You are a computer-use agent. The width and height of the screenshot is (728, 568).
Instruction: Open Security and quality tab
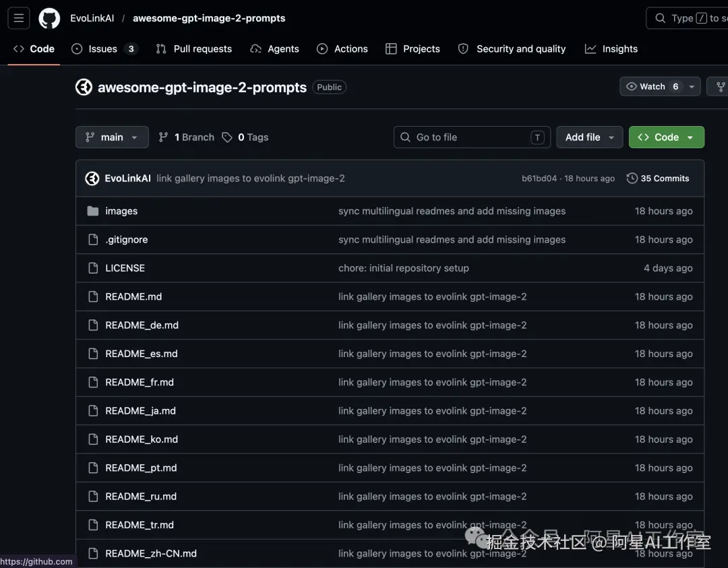512,49
